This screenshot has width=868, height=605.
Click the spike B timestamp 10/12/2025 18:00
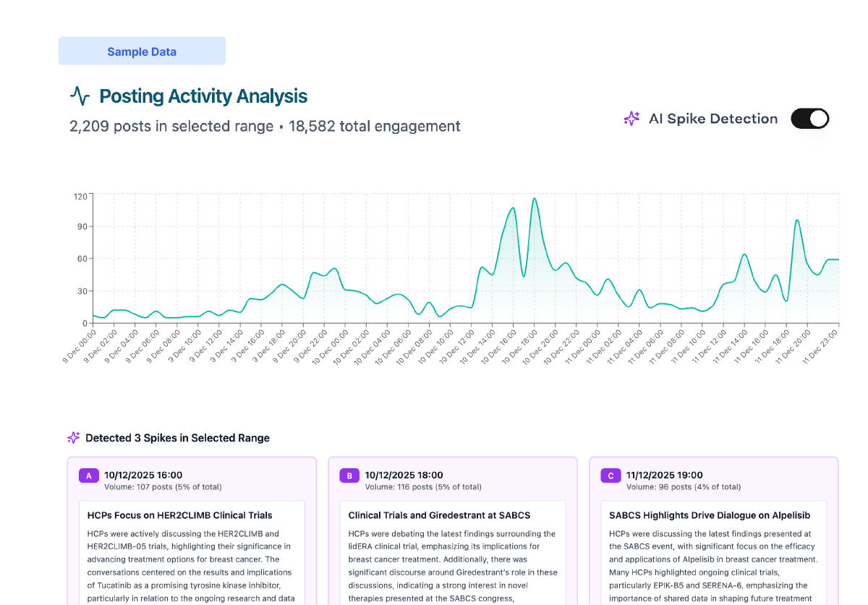point(404,475)
